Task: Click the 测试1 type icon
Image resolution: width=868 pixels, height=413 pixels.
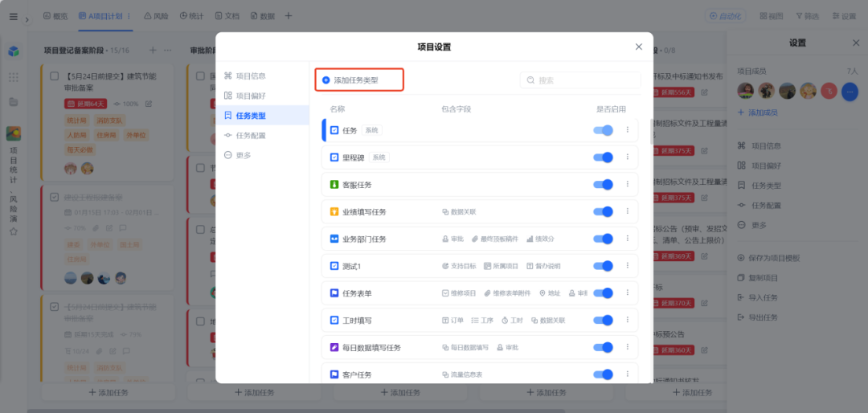Action: tap(334, 266)
